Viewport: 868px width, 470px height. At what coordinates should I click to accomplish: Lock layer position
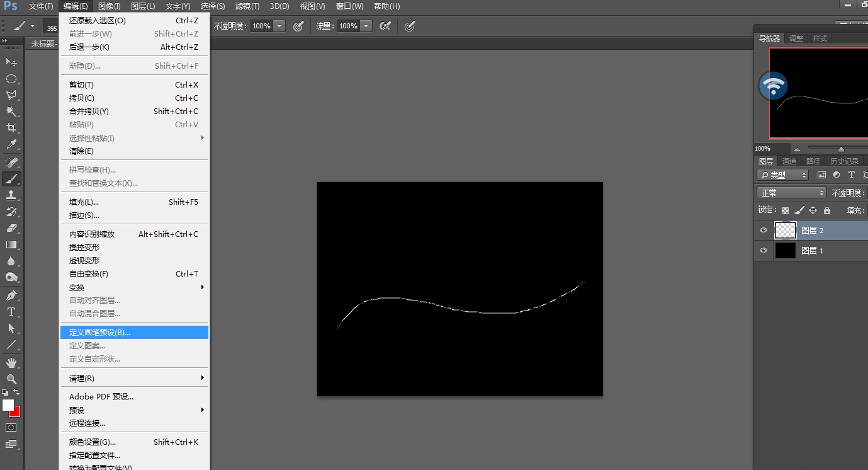click(x=813, y=210)
